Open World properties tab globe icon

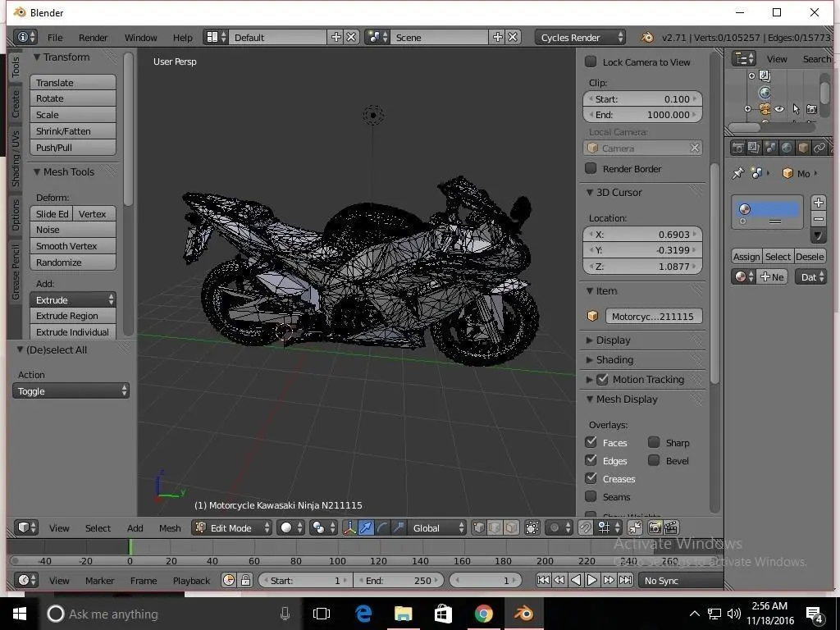(x=787, y=148)
